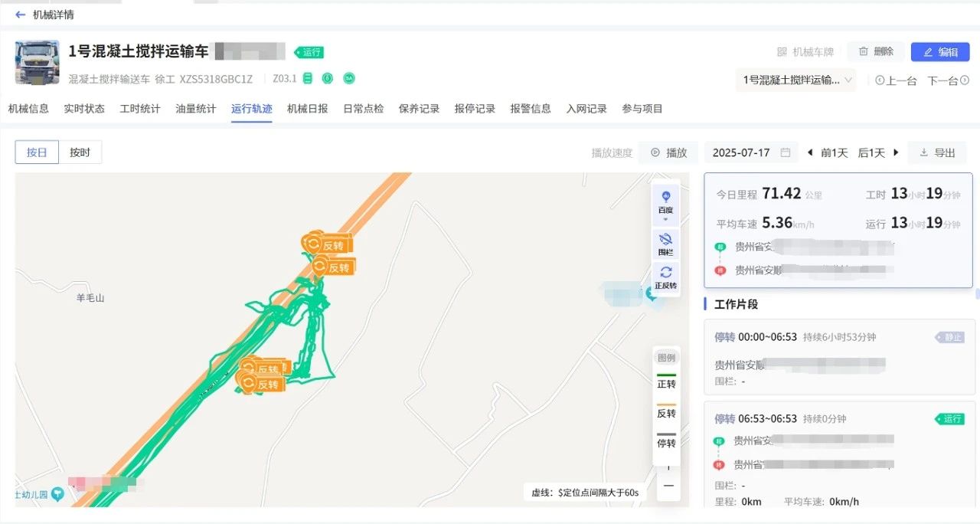Click the green circle 6 badge icon
This screenshot has height=524, width=980.
(x=327, y=78)
